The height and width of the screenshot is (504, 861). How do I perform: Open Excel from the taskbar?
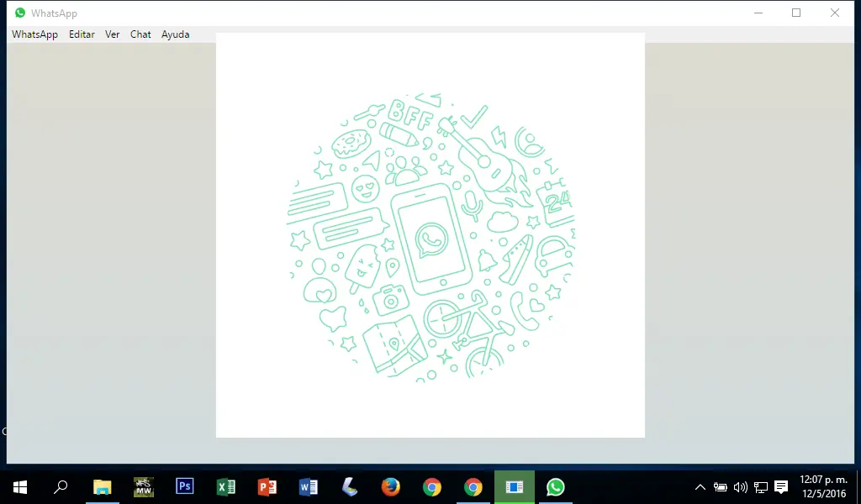225,487
